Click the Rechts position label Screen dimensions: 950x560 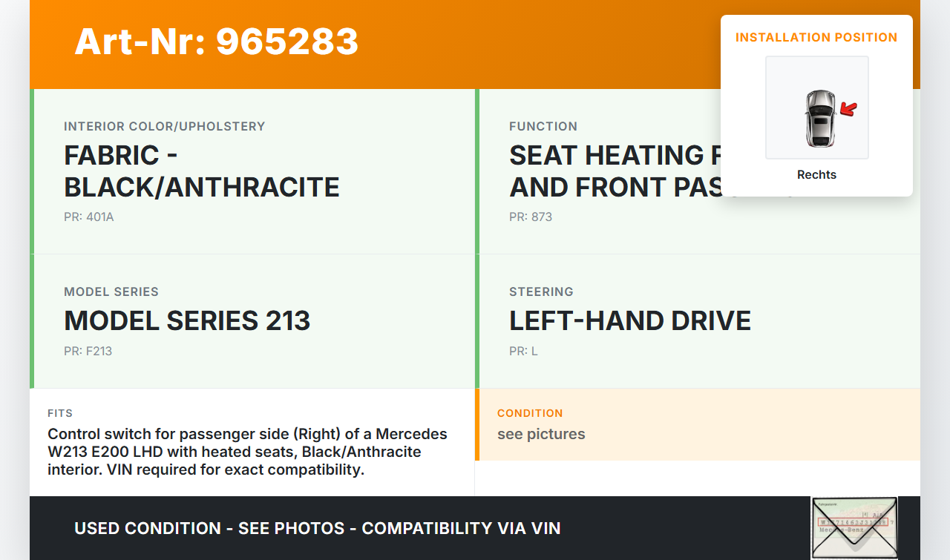(x=816, y=175)
